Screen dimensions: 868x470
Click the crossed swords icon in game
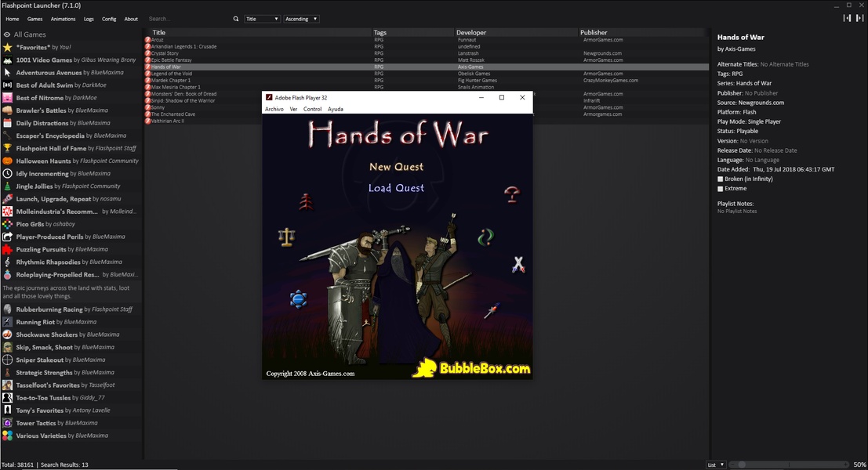point(518,265)
